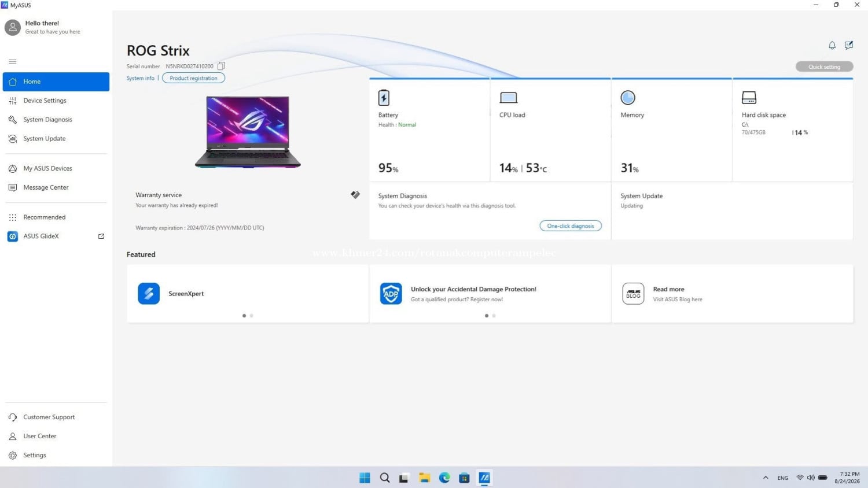
Task: Click the warranty service handshake icon
Action: pyautogui.click(x=355, y=195)
